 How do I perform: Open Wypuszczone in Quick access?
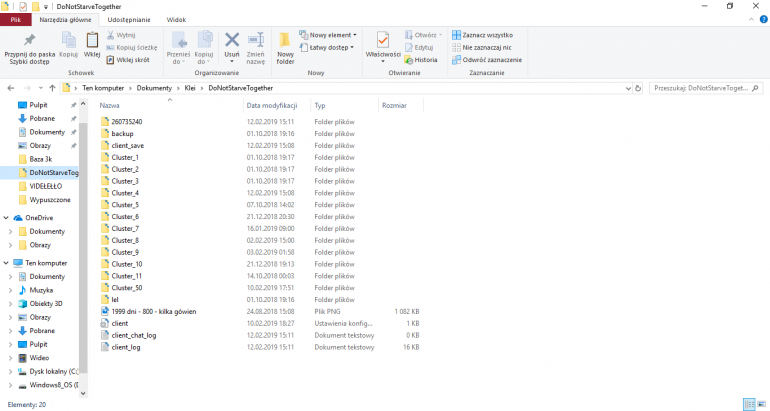(x=50, y=200)
